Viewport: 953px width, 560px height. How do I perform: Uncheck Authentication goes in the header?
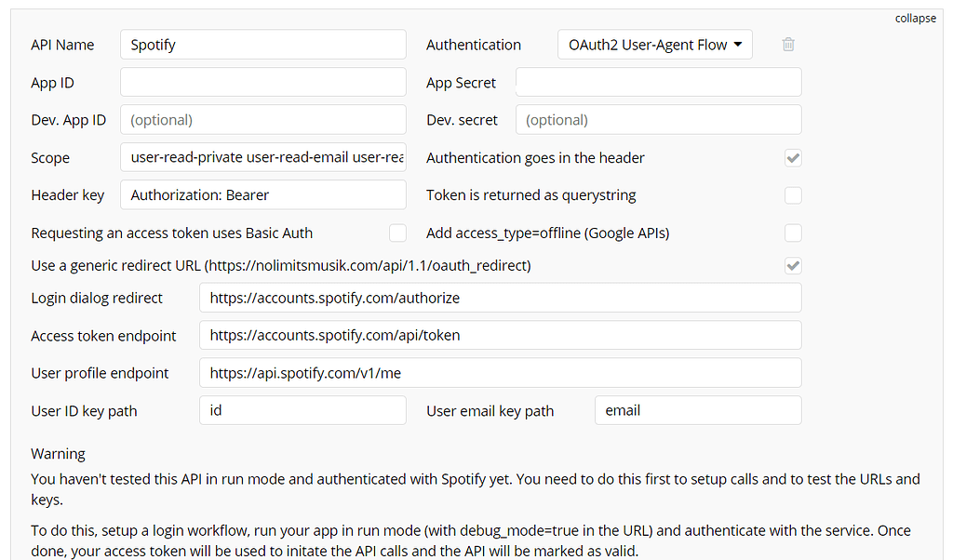pos(793,158)
